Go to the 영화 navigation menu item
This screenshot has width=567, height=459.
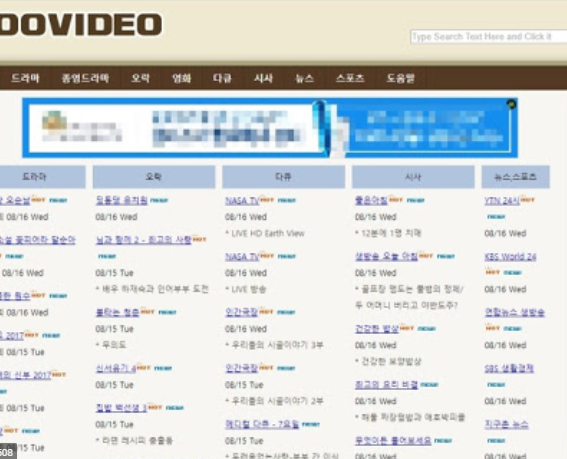[x=182, y=78]
